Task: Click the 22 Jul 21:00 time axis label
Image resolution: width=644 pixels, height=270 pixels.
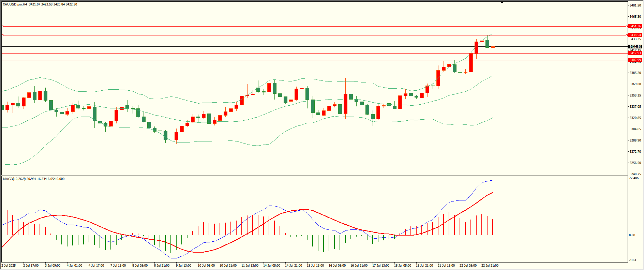Action: (490, 266)
